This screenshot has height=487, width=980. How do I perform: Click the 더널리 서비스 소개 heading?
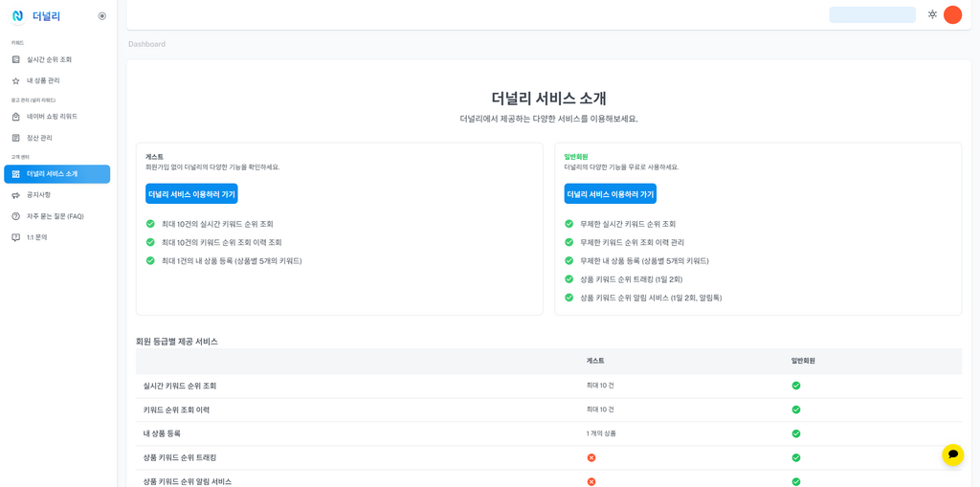tap(548, 99)
